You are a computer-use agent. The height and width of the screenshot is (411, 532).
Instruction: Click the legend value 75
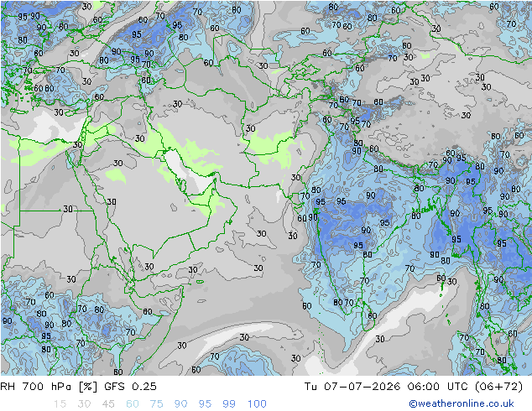tap(156, 404)
